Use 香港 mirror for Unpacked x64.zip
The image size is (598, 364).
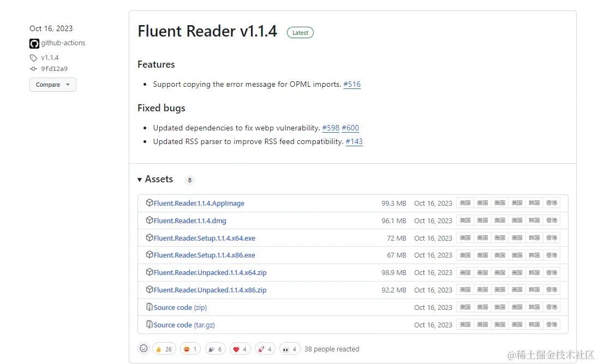552,272
